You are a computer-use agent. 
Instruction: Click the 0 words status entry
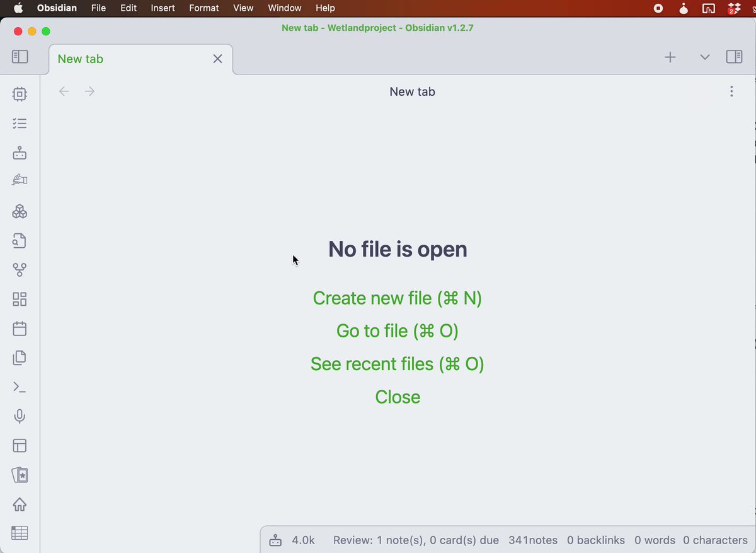tap(655, 540)
